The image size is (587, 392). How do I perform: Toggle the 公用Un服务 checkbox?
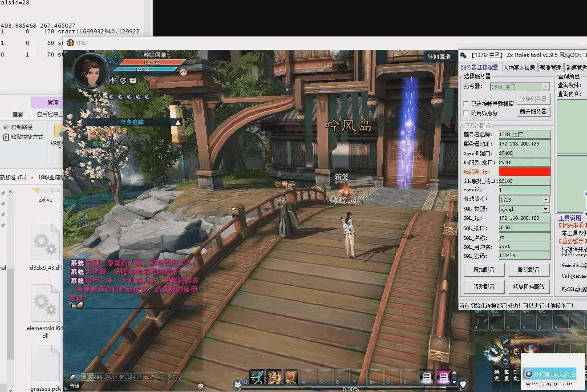[x=466, y=113]
